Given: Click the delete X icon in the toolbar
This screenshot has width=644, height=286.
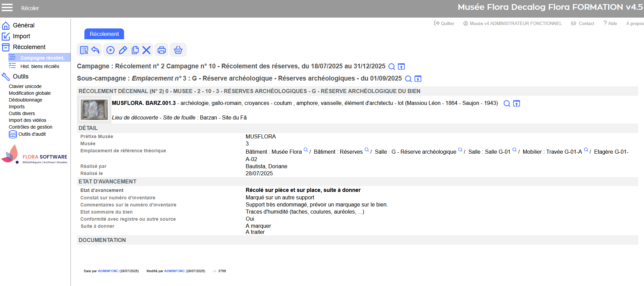Looking at the screenshot, I should coord(146,50).
